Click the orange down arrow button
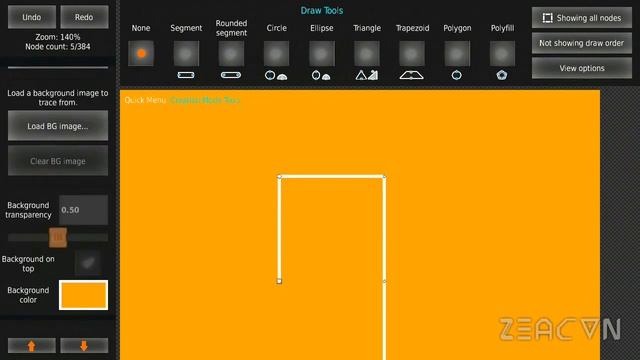640x360 pixels. click(x=84, y=346)
